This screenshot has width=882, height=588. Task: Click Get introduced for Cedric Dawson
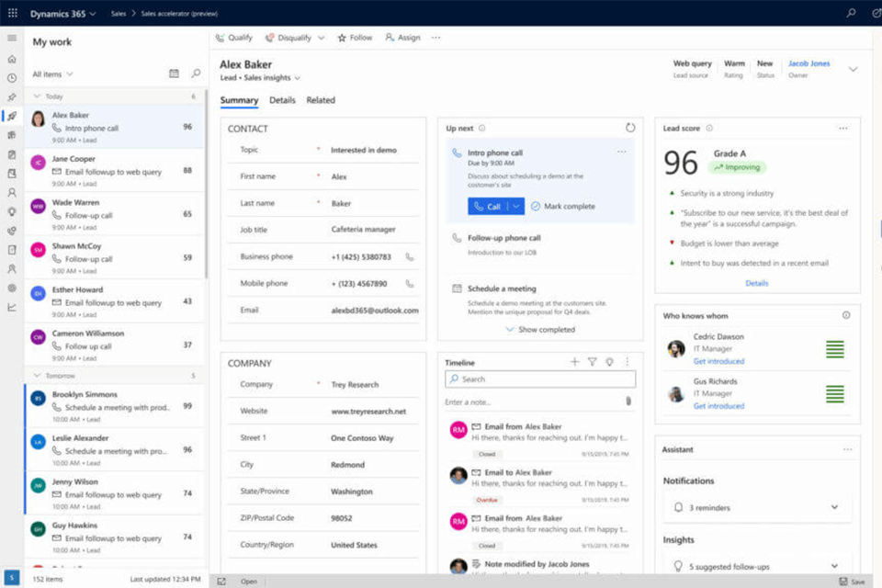pos(718,361)
